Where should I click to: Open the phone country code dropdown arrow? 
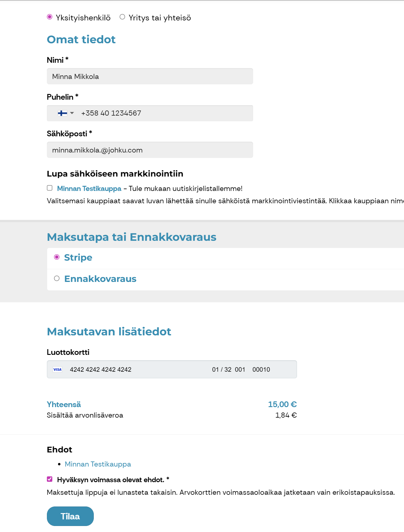click(x=72, y=113)
